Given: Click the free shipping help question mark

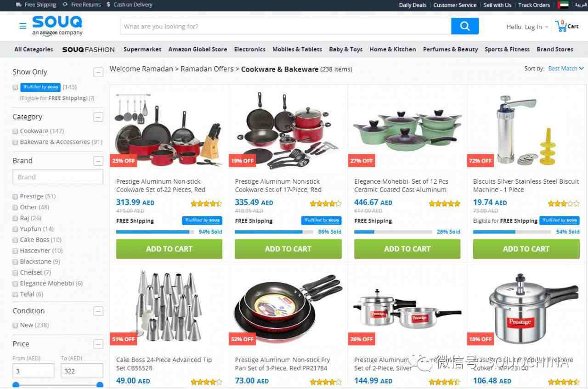Looking at the screenshot, I should (x=91, y=98).
